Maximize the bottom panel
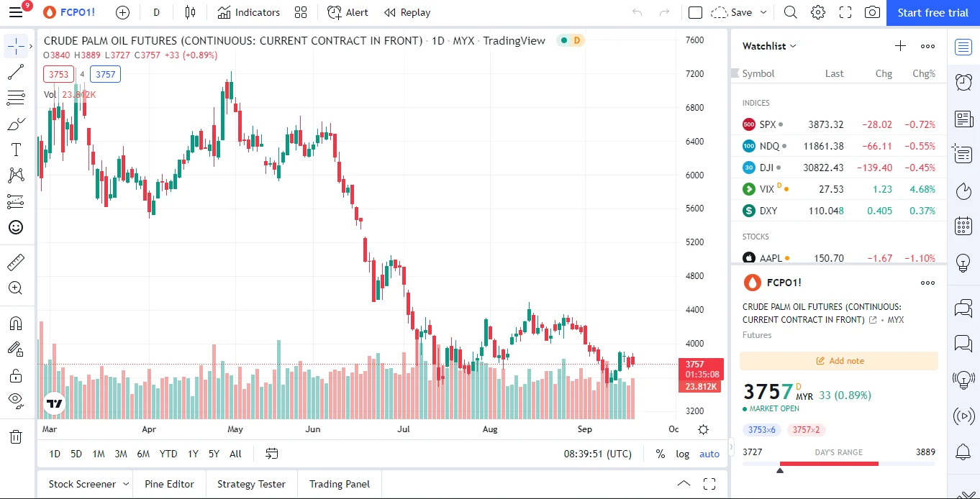Viewport: 980px width, 499px height. 709,484
